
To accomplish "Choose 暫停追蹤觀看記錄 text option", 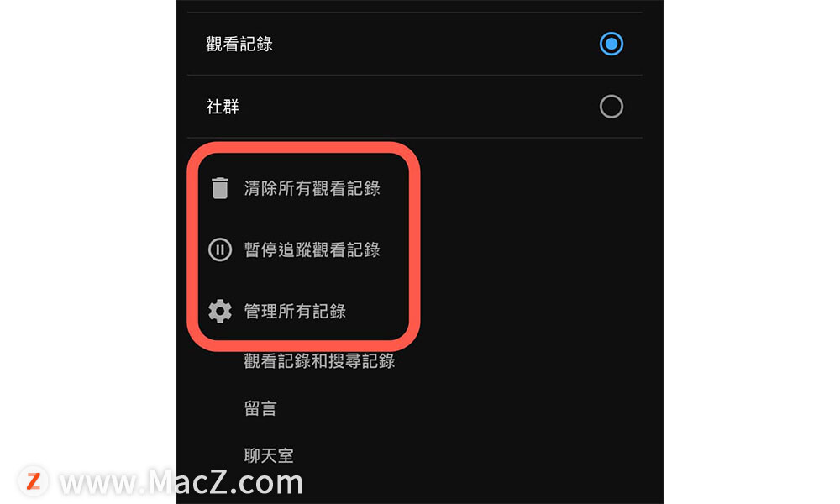I will (312, 249).
